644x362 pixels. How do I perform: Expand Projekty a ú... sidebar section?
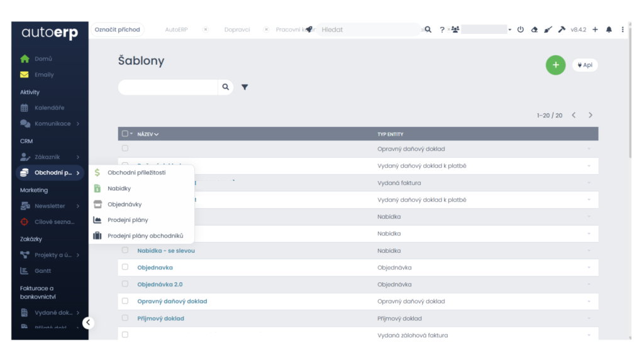tap(78, 255)
